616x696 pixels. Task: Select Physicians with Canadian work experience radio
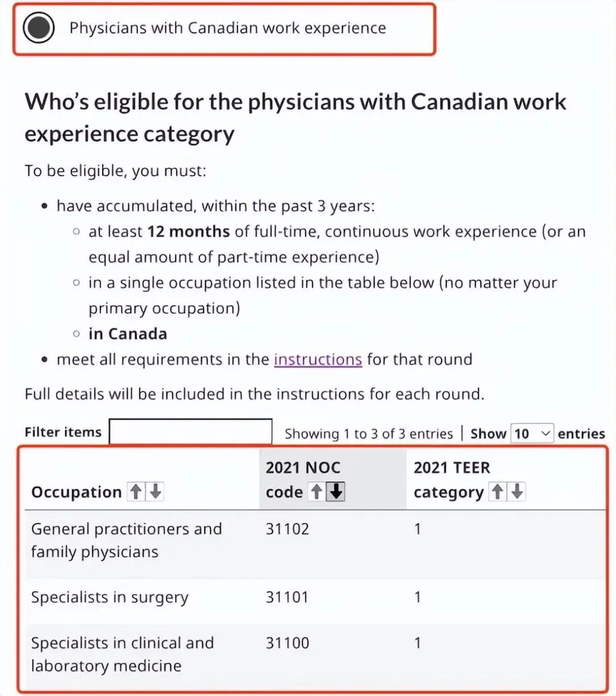[x=39, y=28]
